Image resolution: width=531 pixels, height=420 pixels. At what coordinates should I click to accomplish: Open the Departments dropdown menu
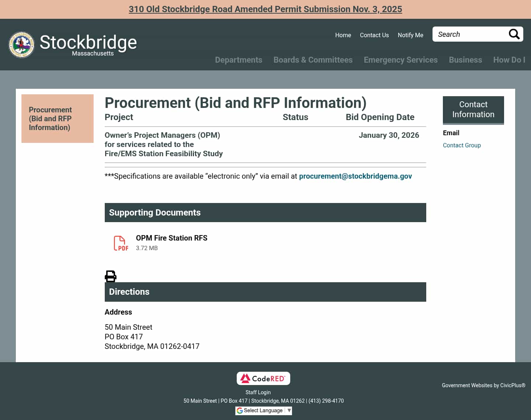point(239,60)
